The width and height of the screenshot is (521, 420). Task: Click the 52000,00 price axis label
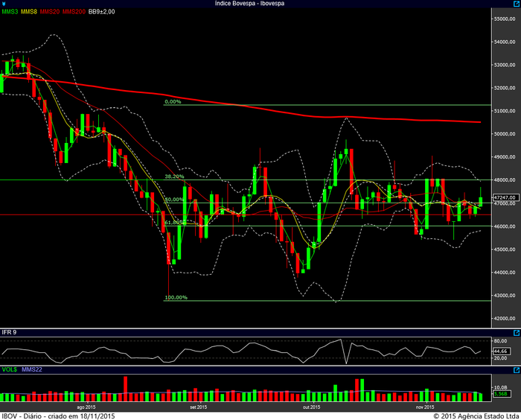click(x=505, y=88)
